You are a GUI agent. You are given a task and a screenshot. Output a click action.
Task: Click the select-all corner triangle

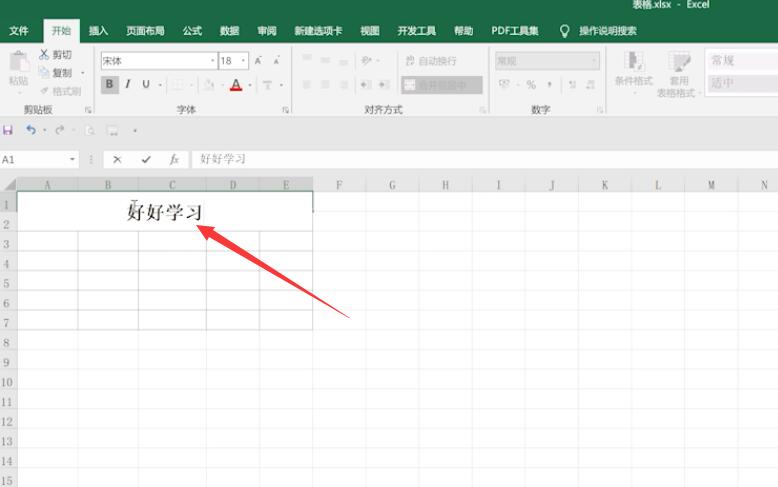pyautogui.click(x=9, y=185)
